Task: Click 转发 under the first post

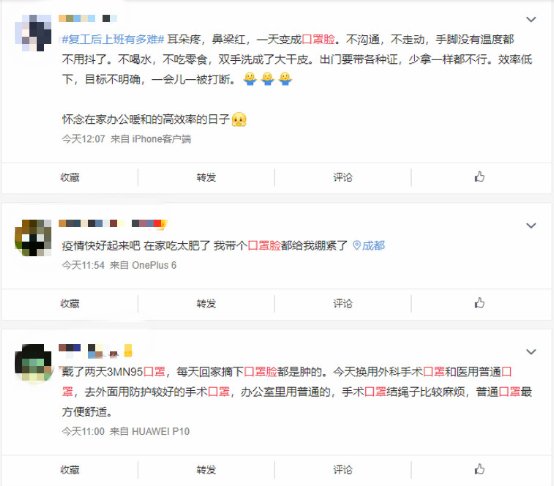Action: [x=206, y=177]
